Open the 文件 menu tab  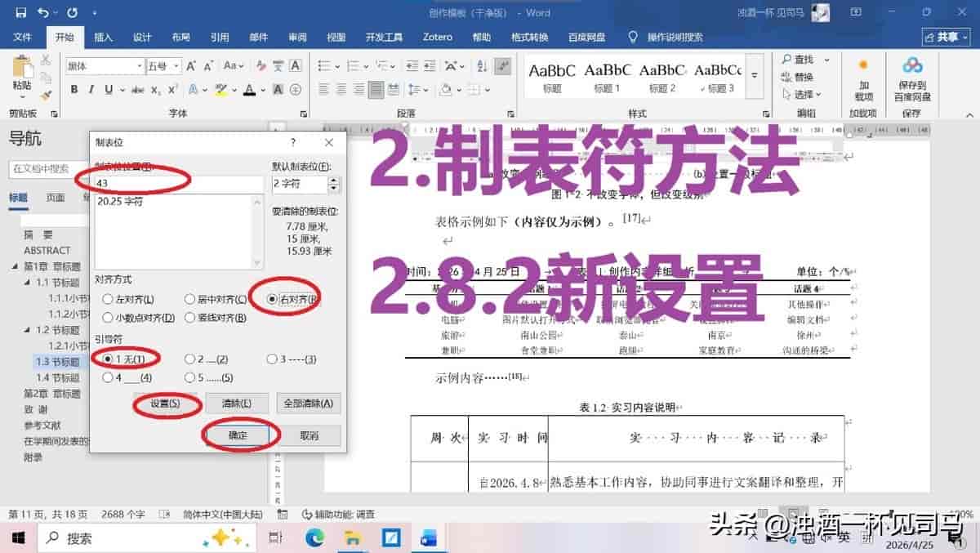point(22,38)
